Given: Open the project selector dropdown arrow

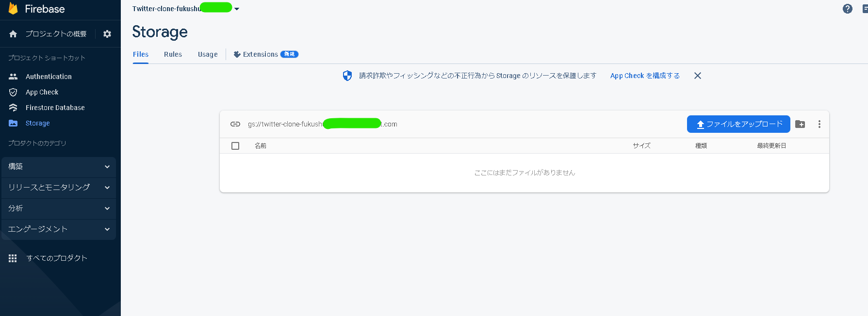Looking at the screenshot, I should click(x=237, y=9).
